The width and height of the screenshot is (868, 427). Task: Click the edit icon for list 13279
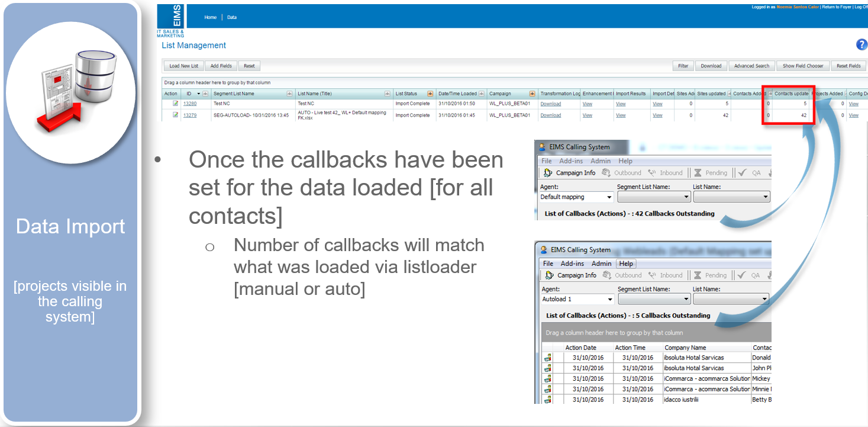(175, 115)
